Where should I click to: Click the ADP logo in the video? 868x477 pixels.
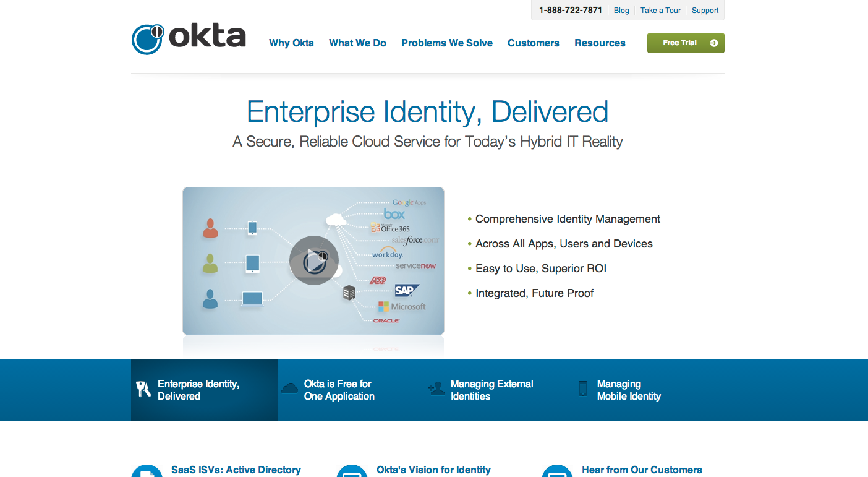tap(378, 280)
